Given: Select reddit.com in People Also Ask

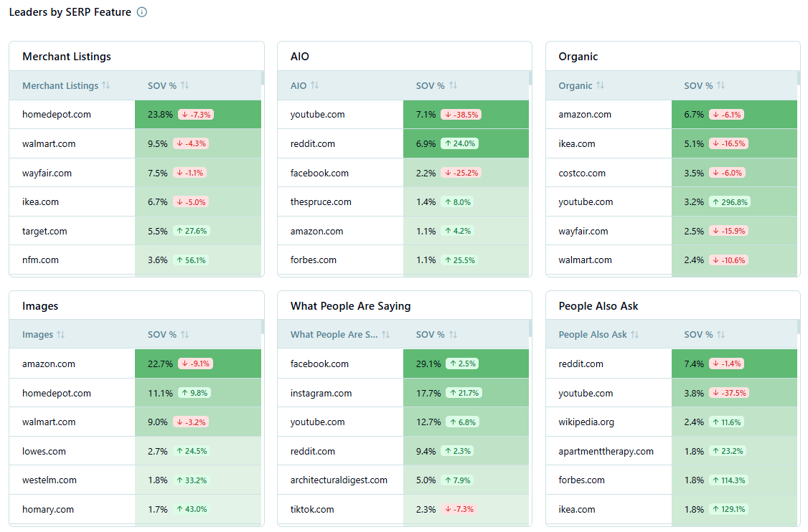Looking at the screenshot, I should (x=581, y=364).
